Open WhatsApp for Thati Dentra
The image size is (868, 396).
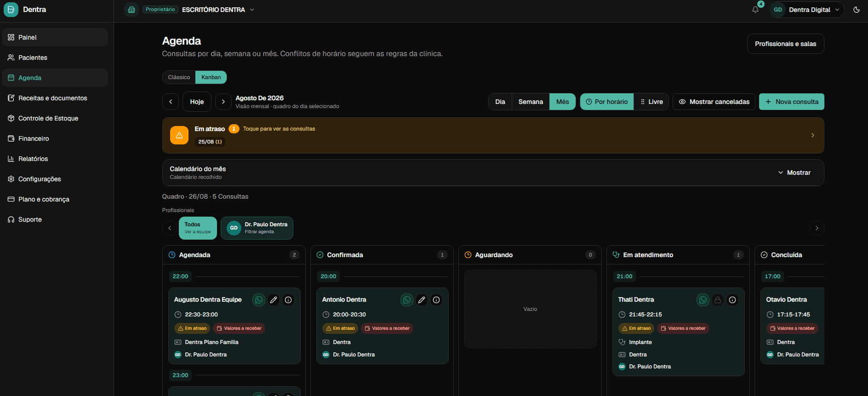pyautogui.click(x=703, y=300)
